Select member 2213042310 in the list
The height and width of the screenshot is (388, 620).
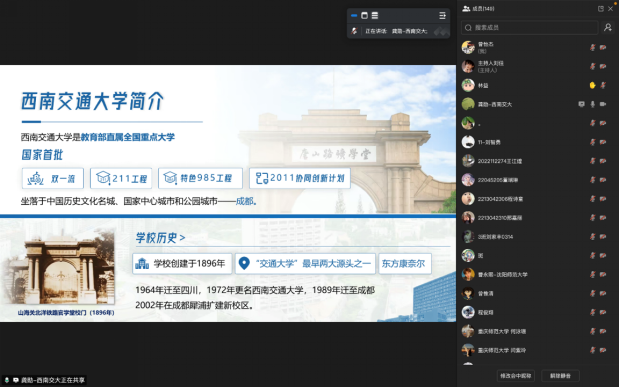[538, 218]
